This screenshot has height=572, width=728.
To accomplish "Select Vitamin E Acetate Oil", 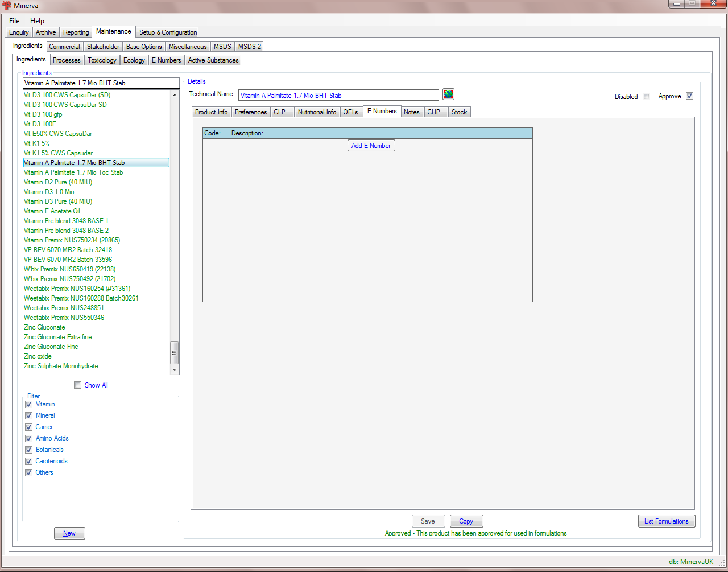I will pyautogui.click(x=52, y=211).
